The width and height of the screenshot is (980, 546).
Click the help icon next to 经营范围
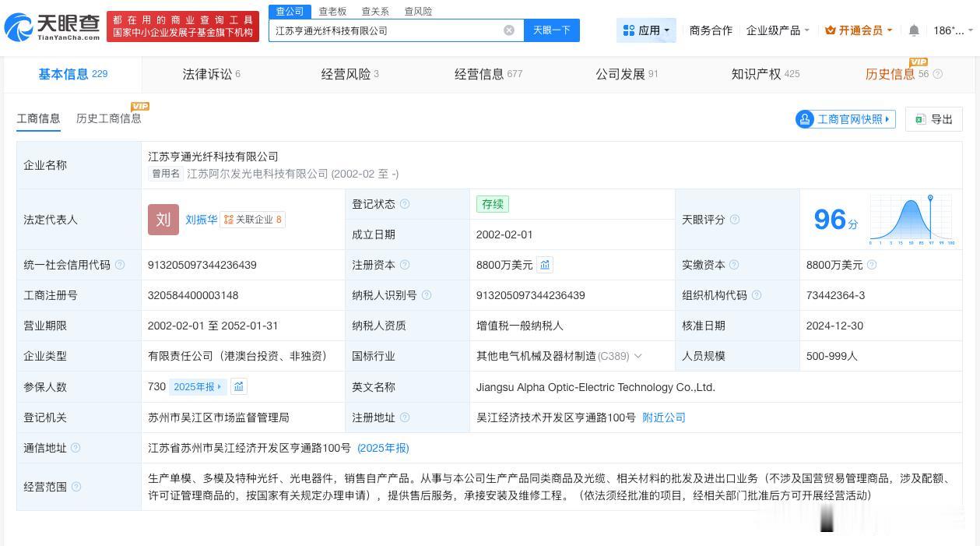coord(76,487)
